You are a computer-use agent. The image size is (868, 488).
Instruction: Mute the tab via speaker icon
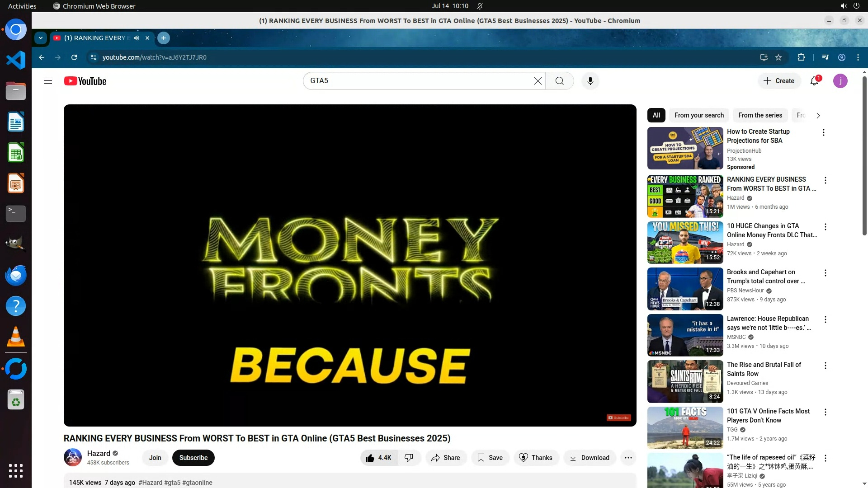tap(137, 38)
